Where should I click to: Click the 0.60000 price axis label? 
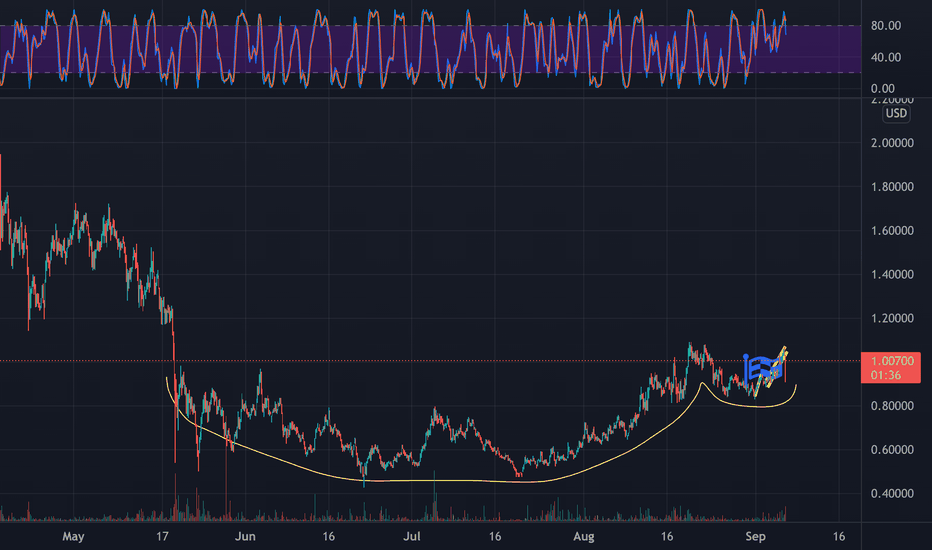point(892,450)
